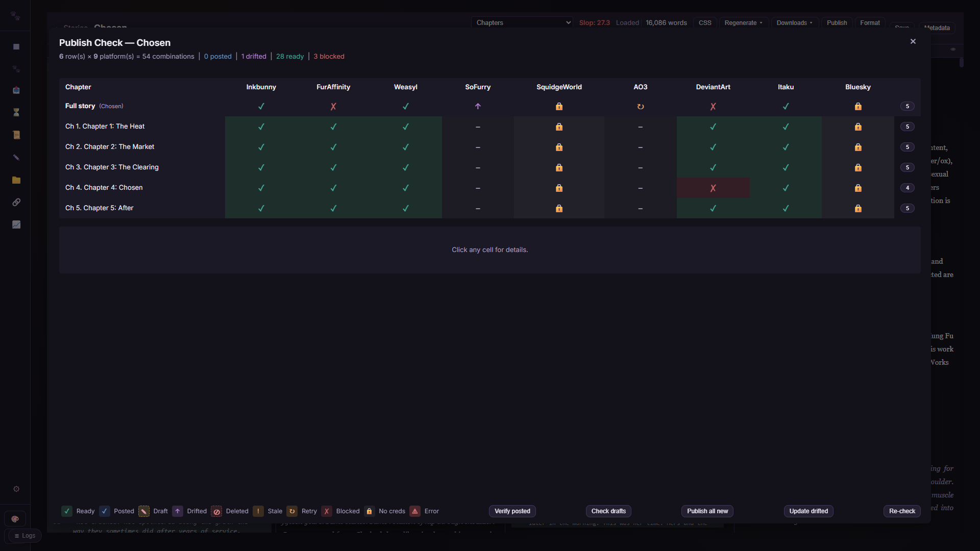The width and height of the screenshot is (980, 551).
Task: Click the SquidgeWorld lock for Chapter 3: The Clearing
Action: pyautogui.click(x=559, y=167)
